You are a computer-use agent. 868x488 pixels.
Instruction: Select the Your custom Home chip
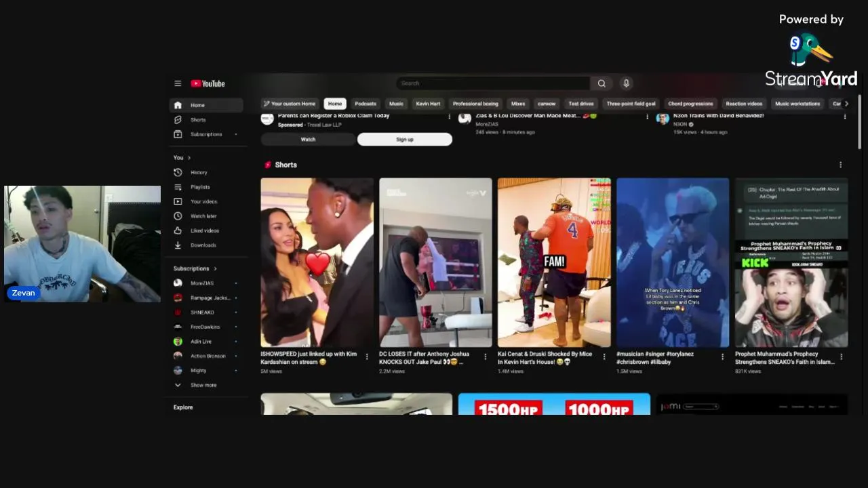(x=290, y=104)
